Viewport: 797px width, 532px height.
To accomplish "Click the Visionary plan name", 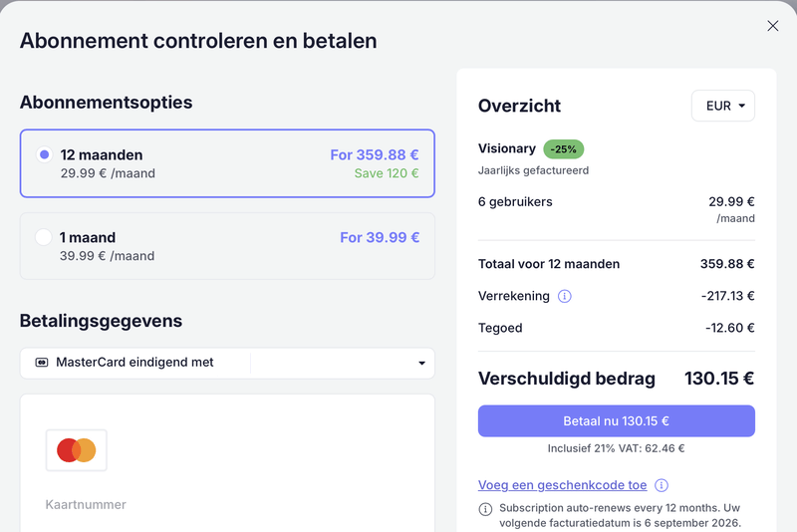I will [x=507, y=148].
